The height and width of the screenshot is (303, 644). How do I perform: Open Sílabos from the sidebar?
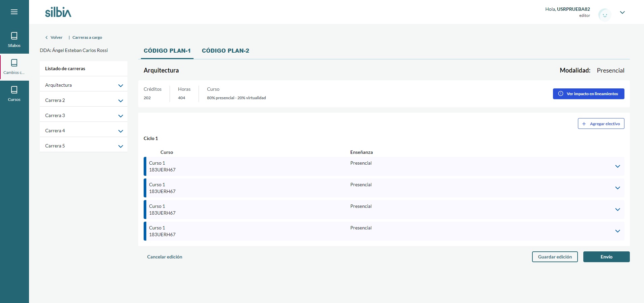point(14,39)
